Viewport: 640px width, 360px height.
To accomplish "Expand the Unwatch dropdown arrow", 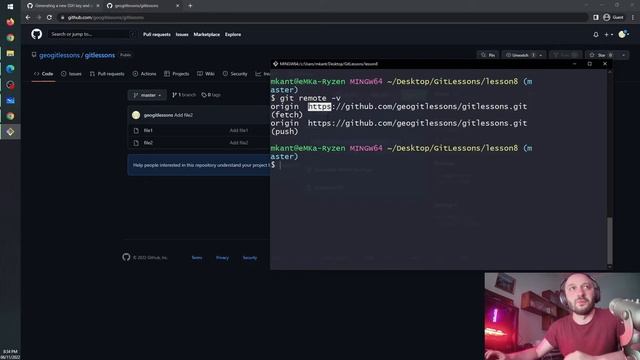I will 541,55.
